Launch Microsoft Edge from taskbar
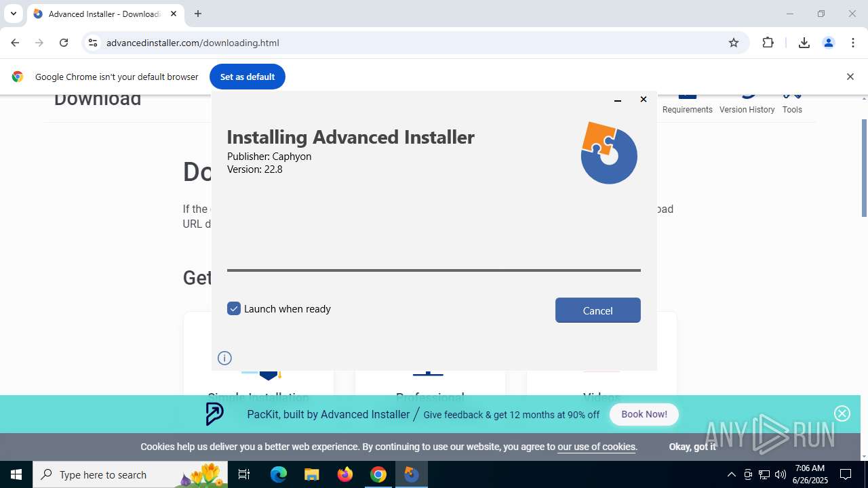This screenshot has width=868, height=488. [x=279, y=474]
